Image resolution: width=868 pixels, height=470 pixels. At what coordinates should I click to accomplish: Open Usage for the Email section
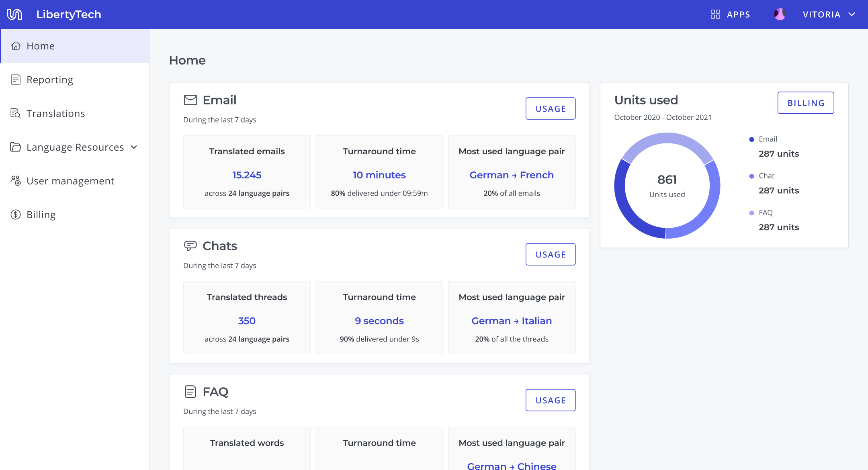point(551,108)
